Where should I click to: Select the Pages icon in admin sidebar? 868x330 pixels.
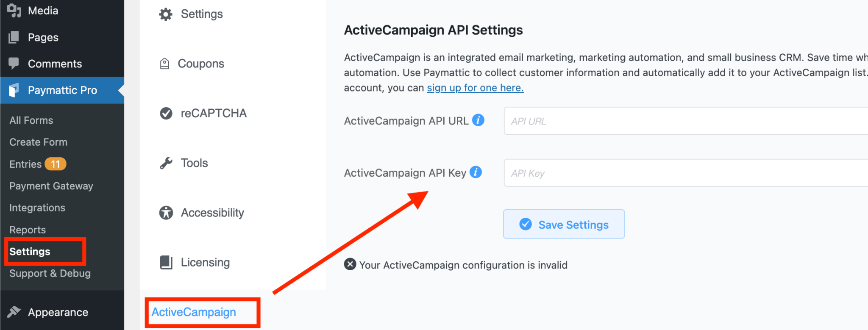tap(13, 37)
